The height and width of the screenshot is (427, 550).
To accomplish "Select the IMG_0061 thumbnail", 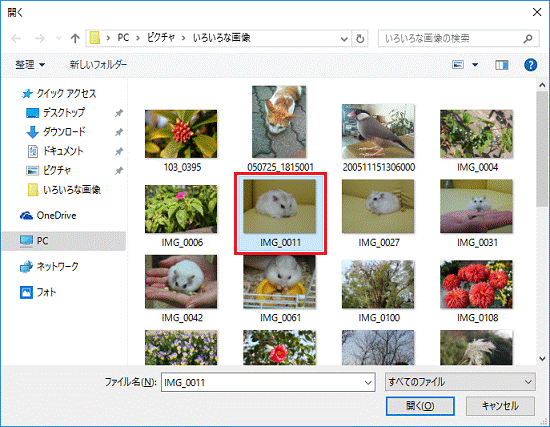I will pos(280,282).
